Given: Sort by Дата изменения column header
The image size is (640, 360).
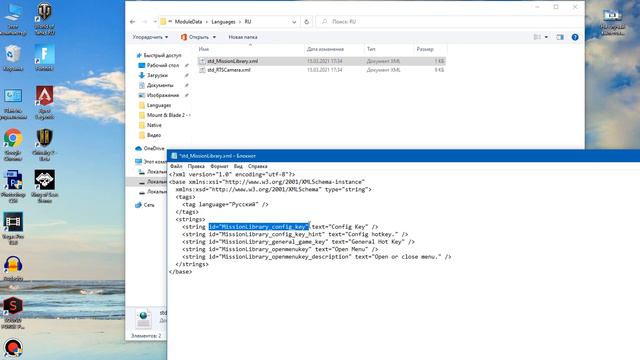Looking at the screenshot, I should coord(325,49).
